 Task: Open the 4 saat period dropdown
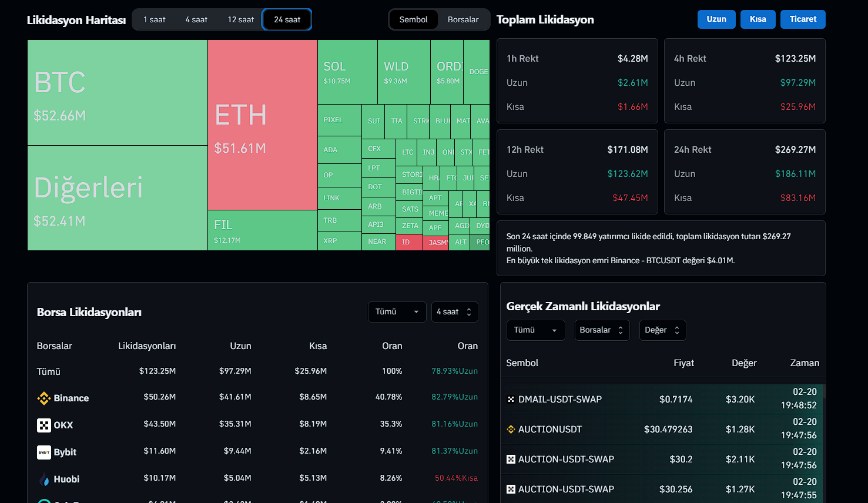pos(454,312)
